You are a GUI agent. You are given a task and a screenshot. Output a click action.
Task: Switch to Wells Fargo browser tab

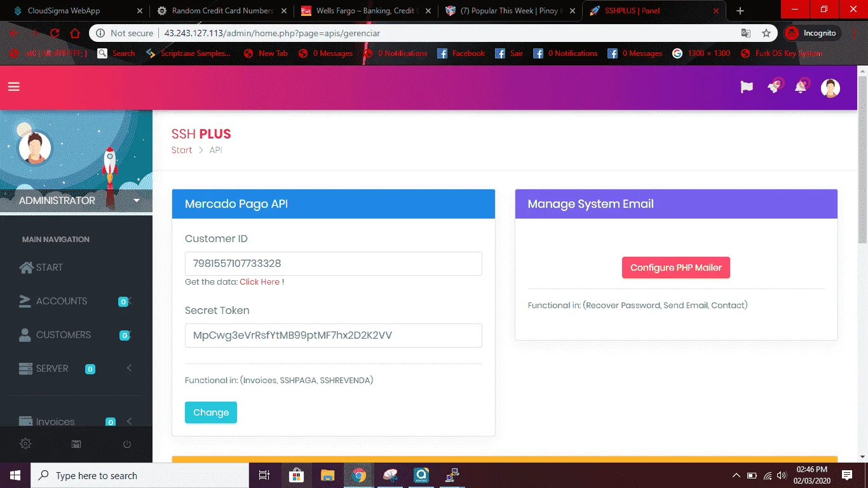coord(365,11)
